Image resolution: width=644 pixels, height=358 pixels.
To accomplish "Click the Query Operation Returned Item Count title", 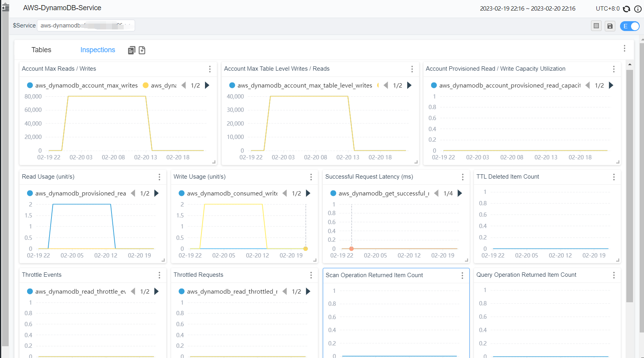I will pyautogui.click(x=526, y=275).
